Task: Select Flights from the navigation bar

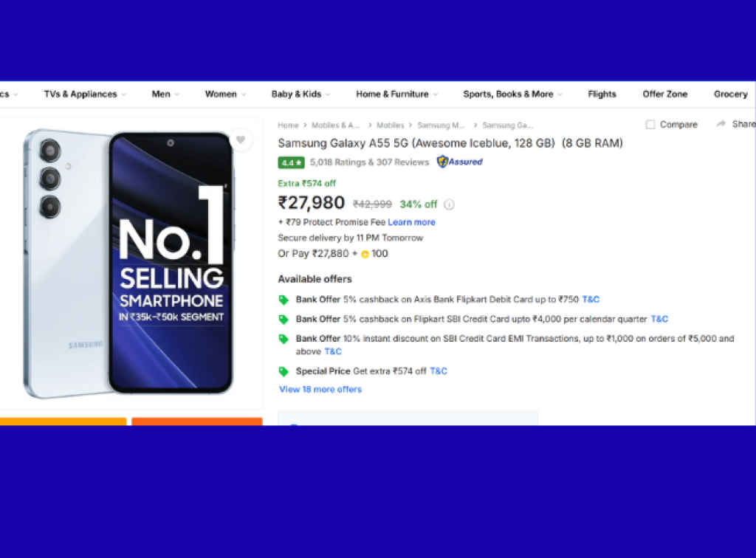Action: point(602,94)
